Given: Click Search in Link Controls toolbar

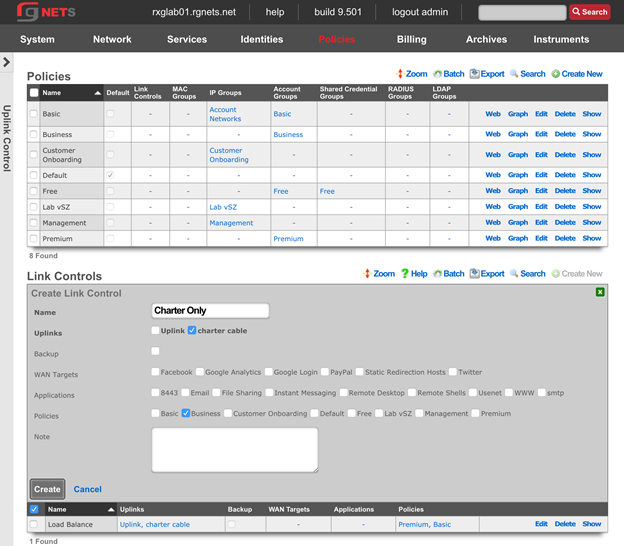Looking at the screenshot, I should (x=528, y=274).
